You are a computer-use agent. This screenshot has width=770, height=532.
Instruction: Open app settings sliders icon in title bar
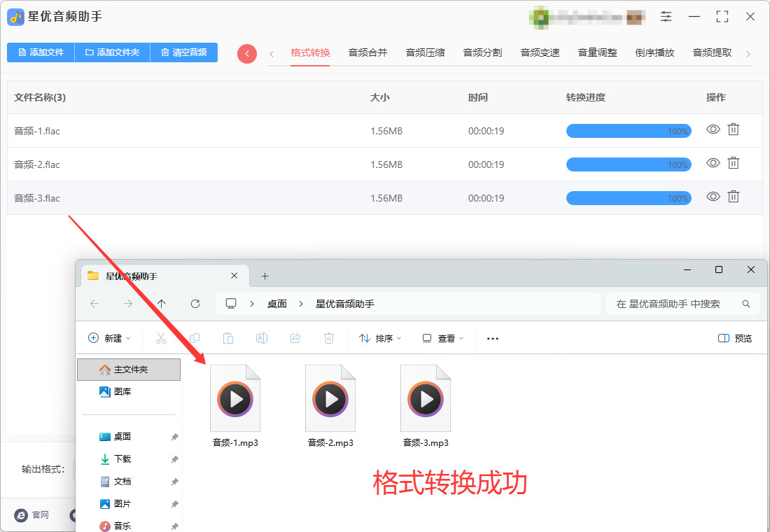[666, 17]
